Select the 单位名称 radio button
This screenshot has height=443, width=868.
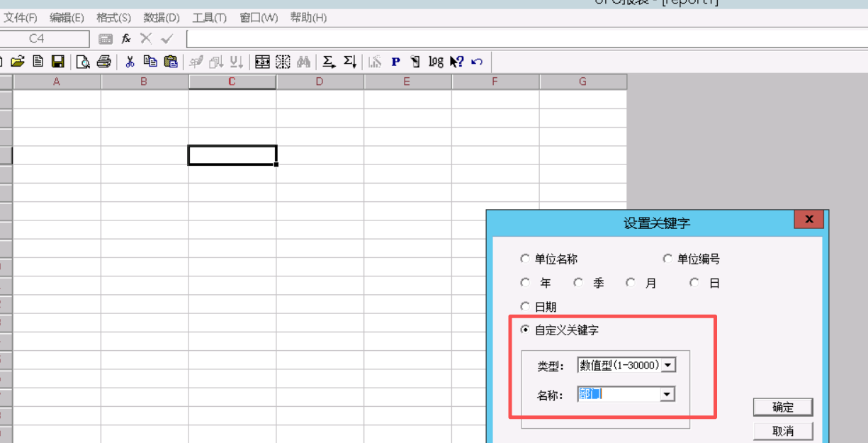[525, 259]
